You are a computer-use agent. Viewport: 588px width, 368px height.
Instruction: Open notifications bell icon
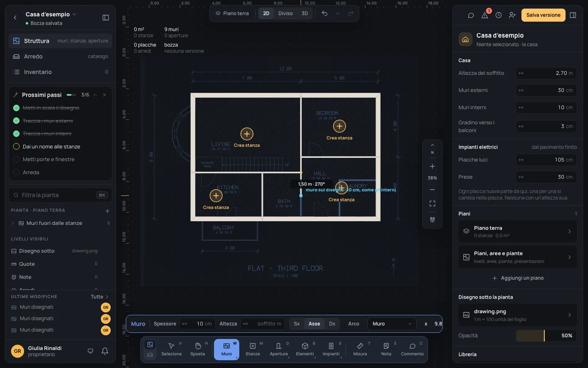pos(105,351)
